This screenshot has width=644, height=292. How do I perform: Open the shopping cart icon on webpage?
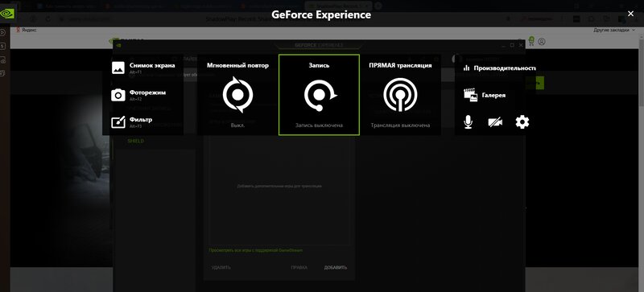click(531, 41)
